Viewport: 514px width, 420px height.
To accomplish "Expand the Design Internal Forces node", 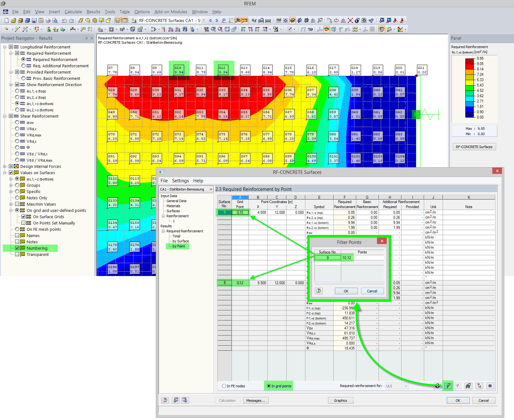I will coord(5,166).
